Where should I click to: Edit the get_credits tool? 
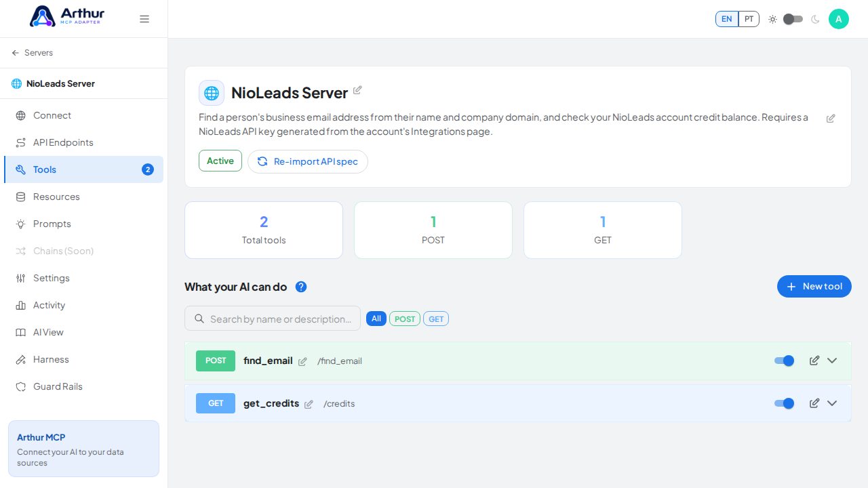[x=814, y=403]
